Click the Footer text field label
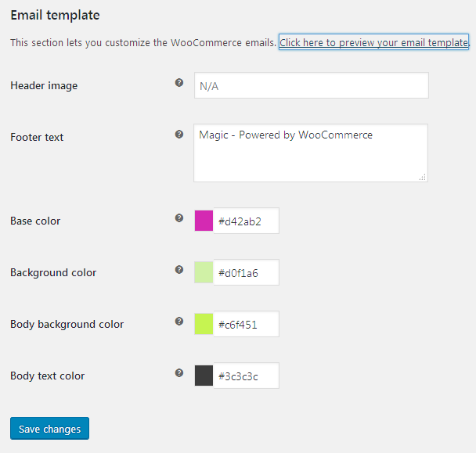The image size is (476, 453). [x=37, y=137]
